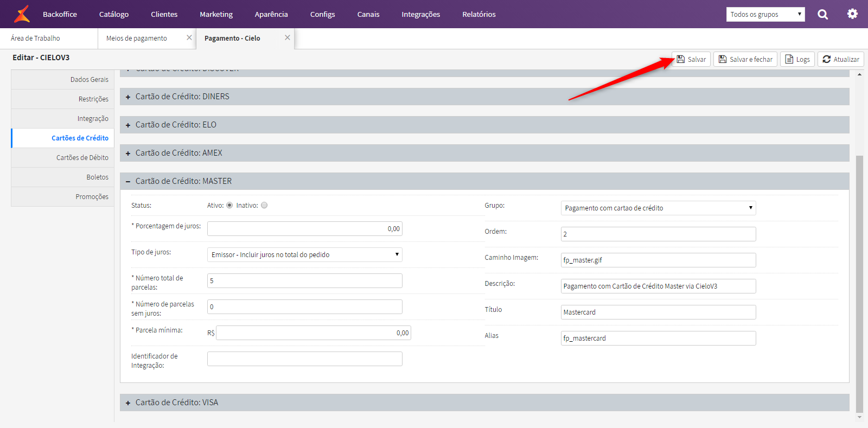Click the Atualizar refresh button

(x=841, y=59)
